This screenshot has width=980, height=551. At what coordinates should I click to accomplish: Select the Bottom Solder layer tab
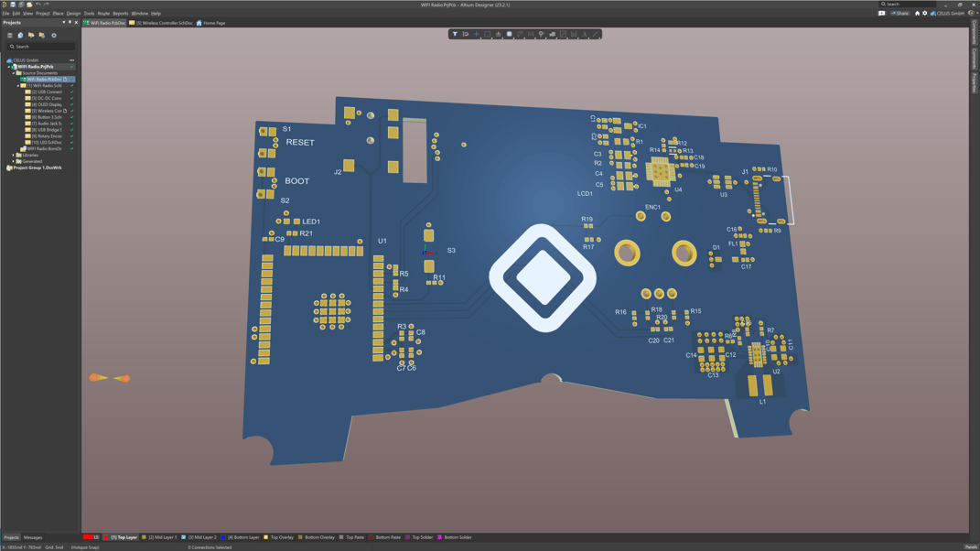point(455,537)
